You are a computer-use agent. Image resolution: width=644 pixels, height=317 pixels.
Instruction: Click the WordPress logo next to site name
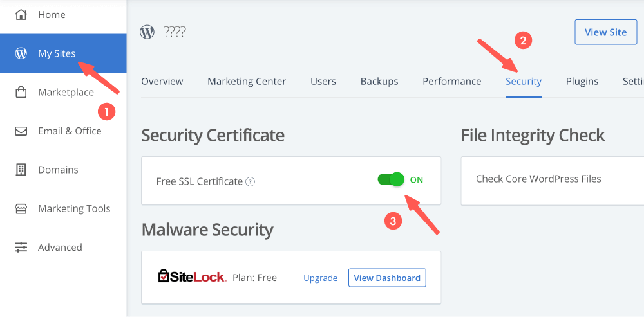coord(147,32)
